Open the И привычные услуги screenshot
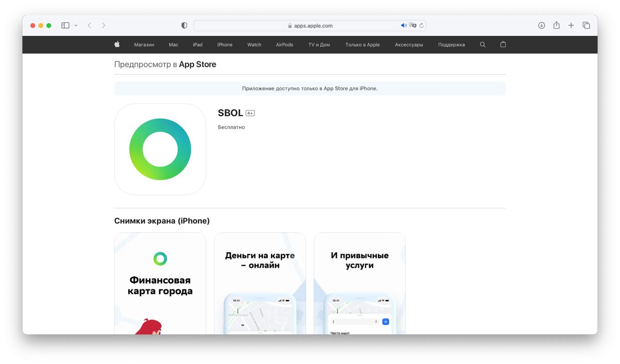Image resolution: width=620 pixels, height=364 pixels. coord(360,283)
